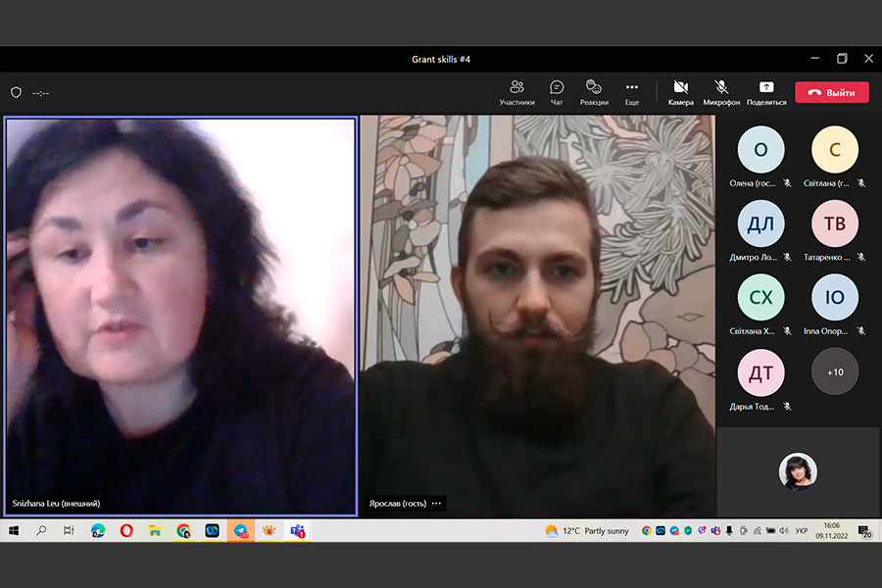
Task: Open Telegram from the taskbar
Action: [x=241, y=530]
